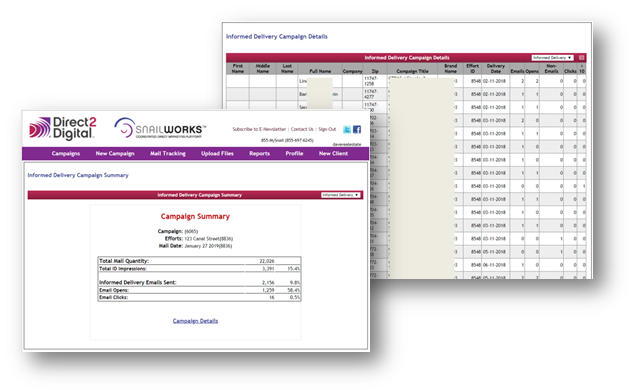Screen dimensions: 635x390
Task: Click the small icon on details table header
Action: tap(582, 58)
